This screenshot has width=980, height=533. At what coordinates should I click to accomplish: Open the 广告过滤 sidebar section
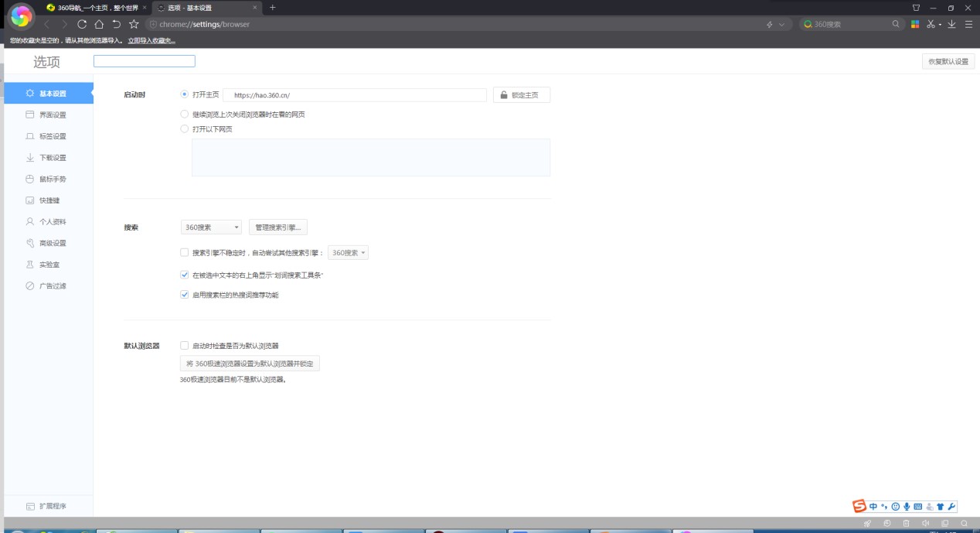pyautogui.click(x=48, y=285)
